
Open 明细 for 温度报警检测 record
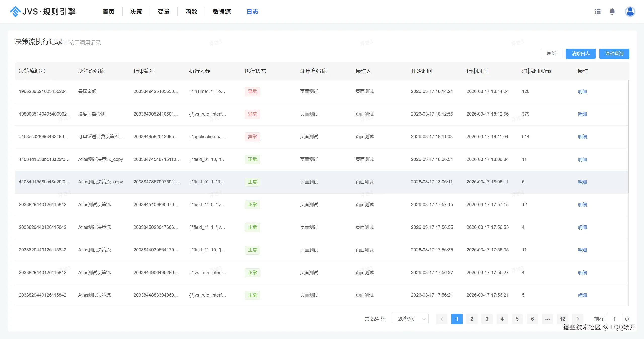coord(582,114)
